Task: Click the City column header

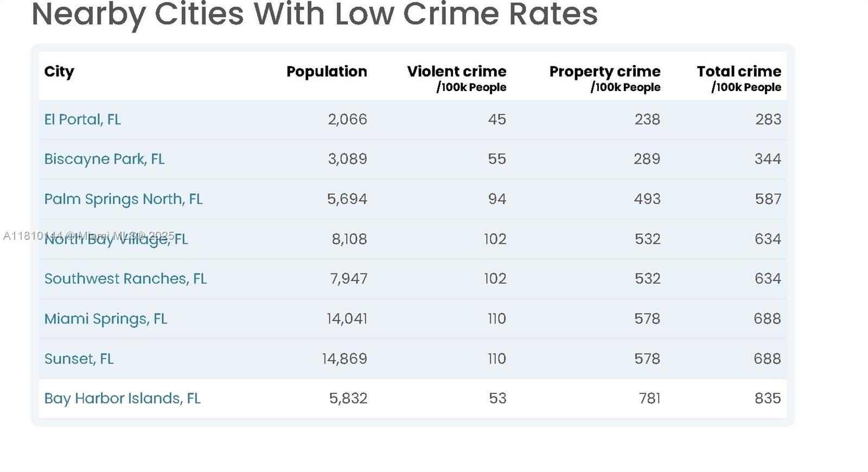Action: [x=59, y=72]
